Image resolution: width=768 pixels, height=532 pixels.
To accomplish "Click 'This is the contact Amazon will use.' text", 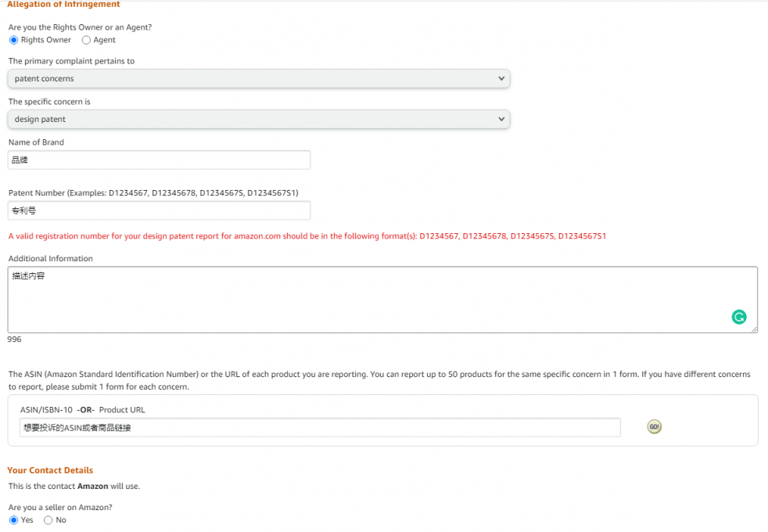I will 74,487.
